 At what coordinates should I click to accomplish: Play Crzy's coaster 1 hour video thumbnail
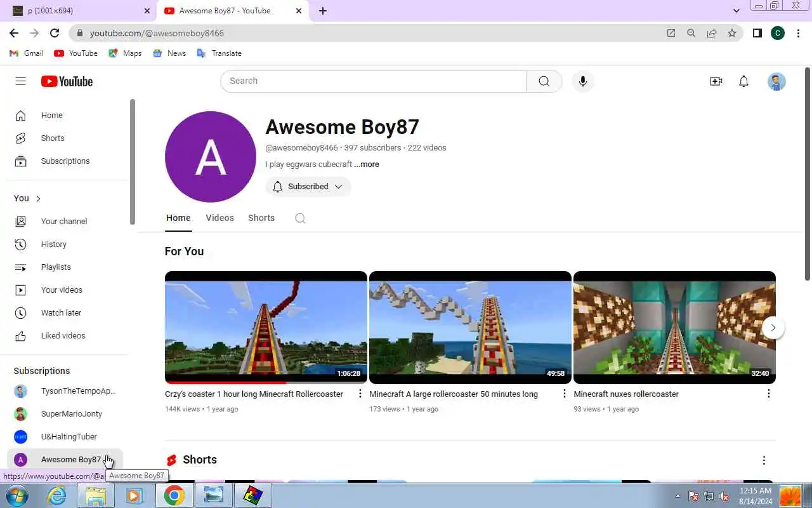[x=266, y=328]
